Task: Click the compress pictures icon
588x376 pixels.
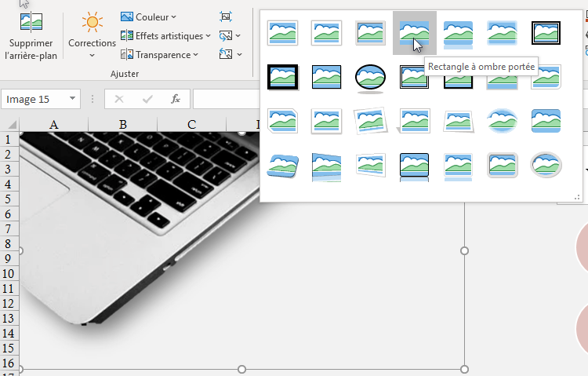Action: point(226,16)
